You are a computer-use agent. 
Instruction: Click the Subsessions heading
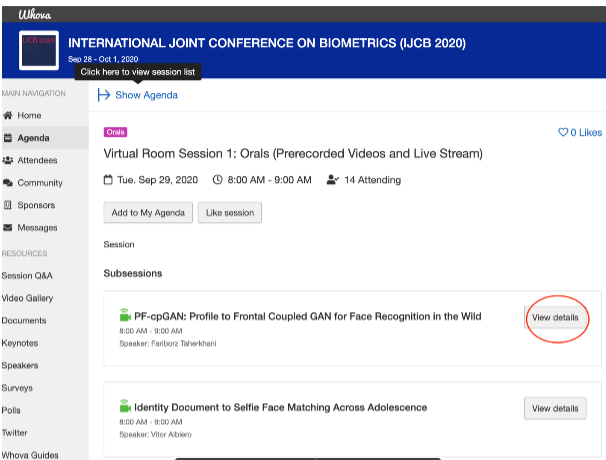[x=133, y=273]
